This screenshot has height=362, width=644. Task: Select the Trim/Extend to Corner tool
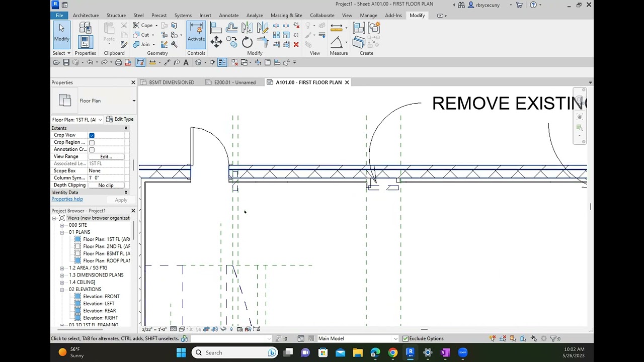pyautogui.click(x=262, y=42)
